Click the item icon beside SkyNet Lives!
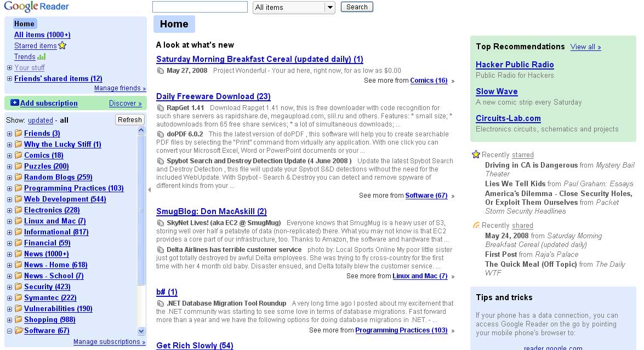The image size is (644, 350). click(x=161, y=223)
